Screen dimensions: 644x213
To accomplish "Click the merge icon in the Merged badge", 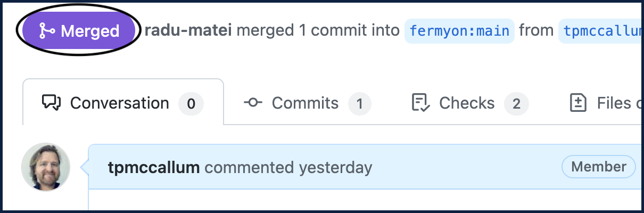I will tap(47, 31).
